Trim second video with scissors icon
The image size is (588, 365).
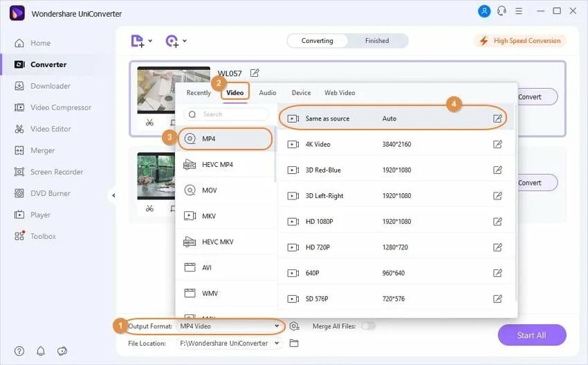pos(149,208)
